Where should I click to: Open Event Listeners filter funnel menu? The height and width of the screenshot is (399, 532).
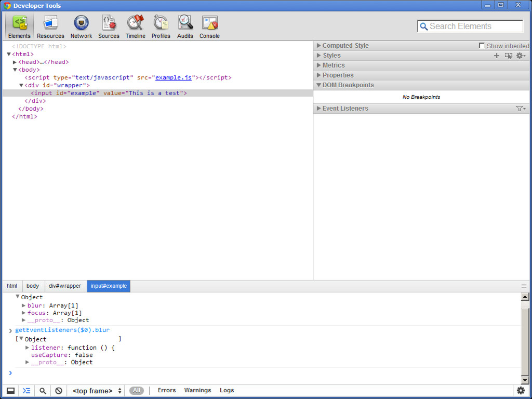pyautogui.click(x=521, y=109)
